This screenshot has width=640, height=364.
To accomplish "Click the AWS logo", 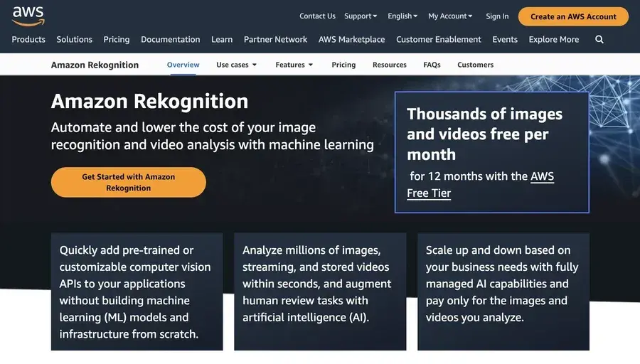I will click(x=28, y=15).
